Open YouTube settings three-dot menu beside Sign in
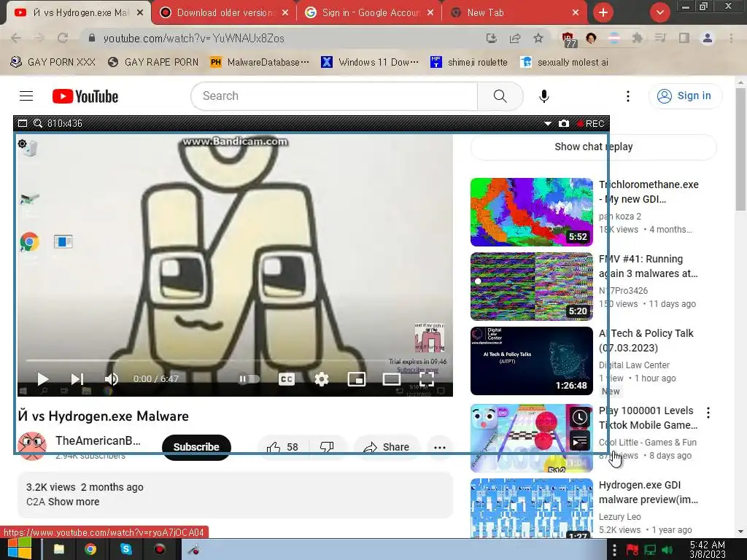 (628, 96)
